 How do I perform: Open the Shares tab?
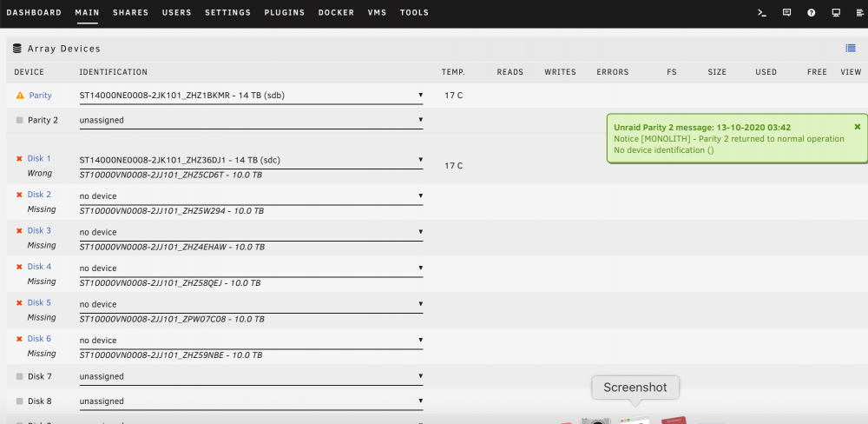click(131, 13)
